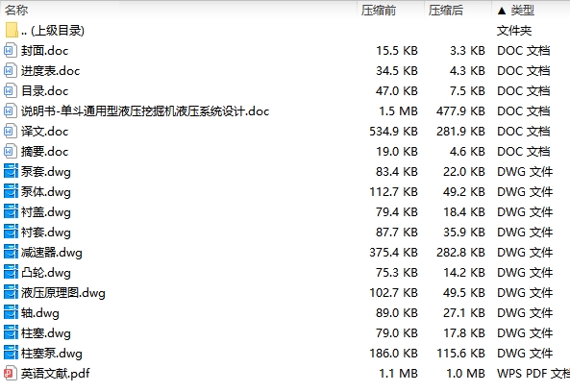Screen dimensions: 570x392
Task: Click the DWG icon beside 泵套.dwg
Action: pos(11,171)
